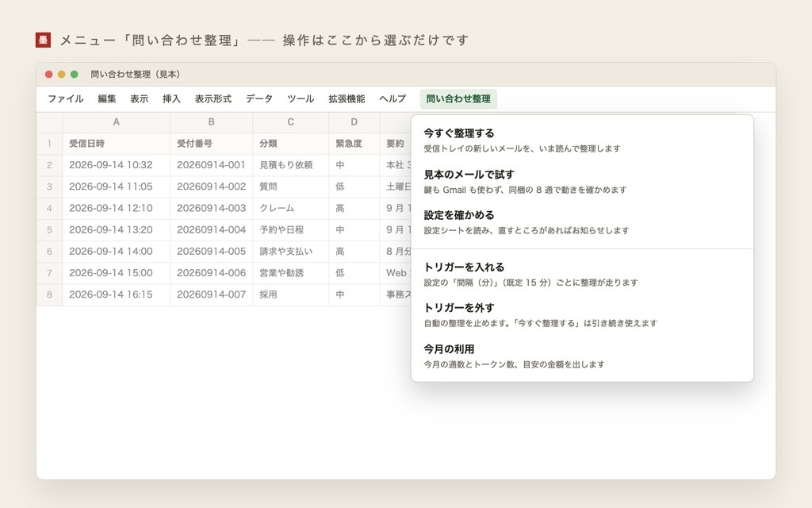This screenshot has width=812, height=508.
Task: Open the 挿入 menu
Action: 171,98
